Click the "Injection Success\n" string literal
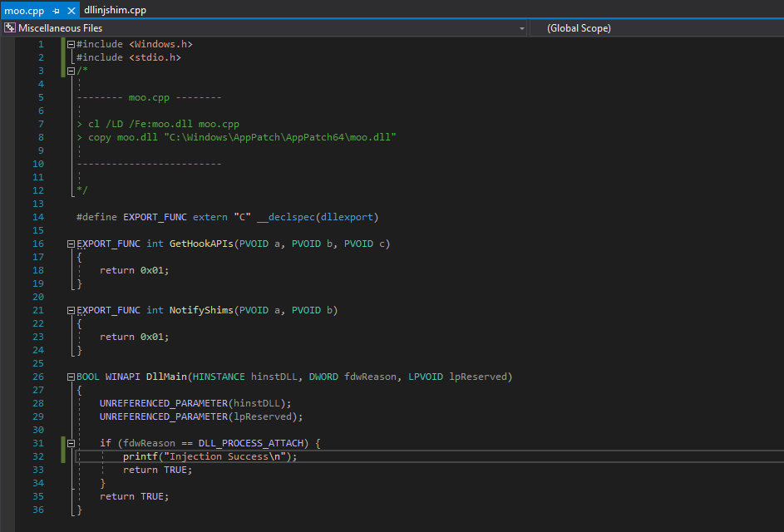784x532 pixels. pyautogui.click(x=223, y=456)
